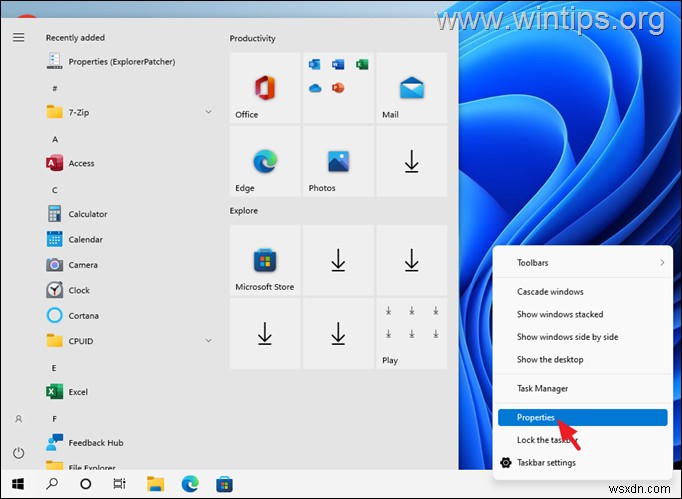
Task: Expand the Toolbars submenu
Action: click(582, 262)
